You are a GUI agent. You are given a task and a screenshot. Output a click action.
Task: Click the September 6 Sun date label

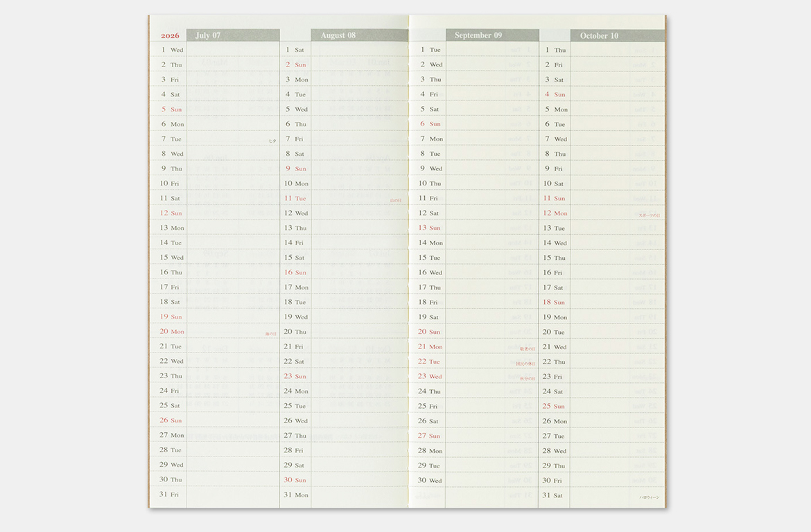430,123
